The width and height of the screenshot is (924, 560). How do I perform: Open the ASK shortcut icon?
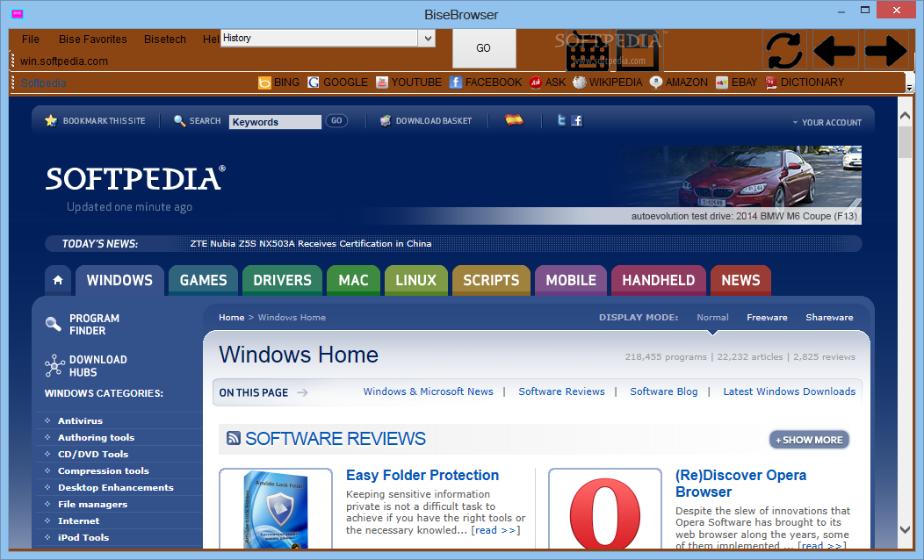pyautogui.click(x=535, y=83)
